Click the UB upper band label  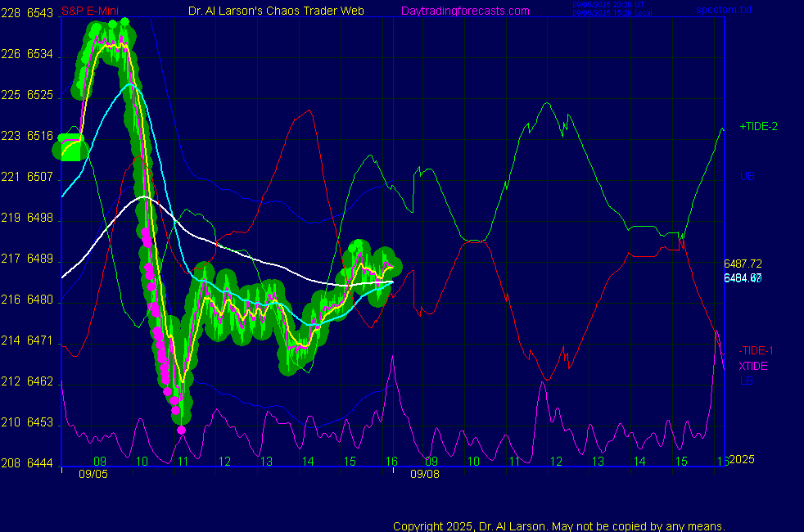747,176
